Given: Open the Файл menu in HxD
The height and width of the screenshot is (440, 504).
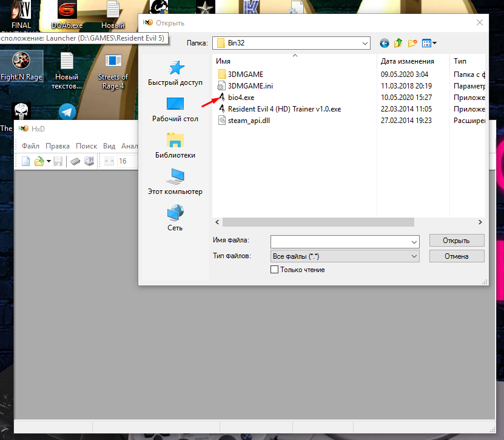Looking at the screenshot, I should (x=30, y=146).
